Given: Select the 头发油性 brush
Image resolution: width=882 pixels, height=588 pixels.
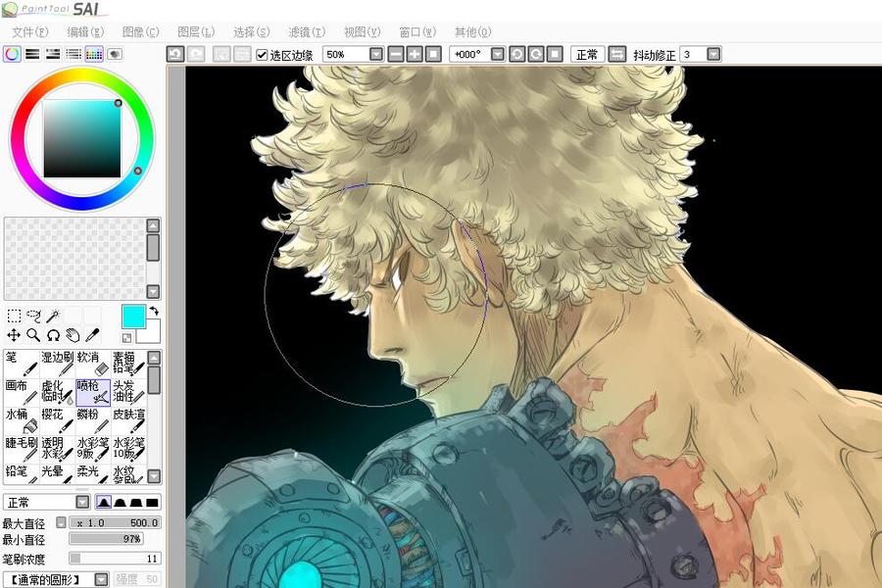Looking at the screenshot, I should (x=128, y=392).
